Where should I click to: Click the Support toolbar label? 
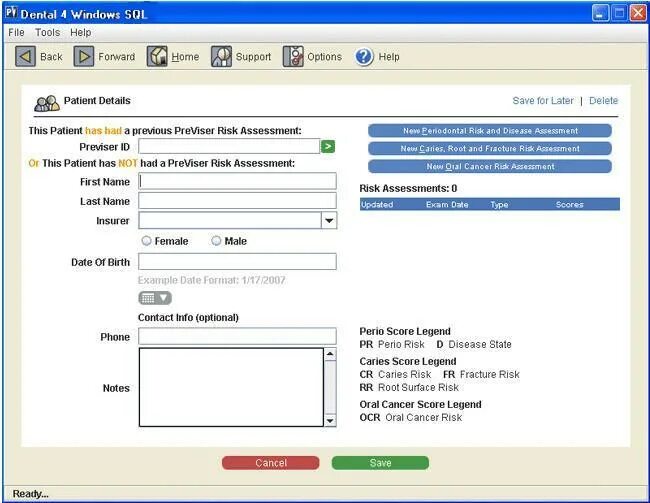tap(253, 57)
